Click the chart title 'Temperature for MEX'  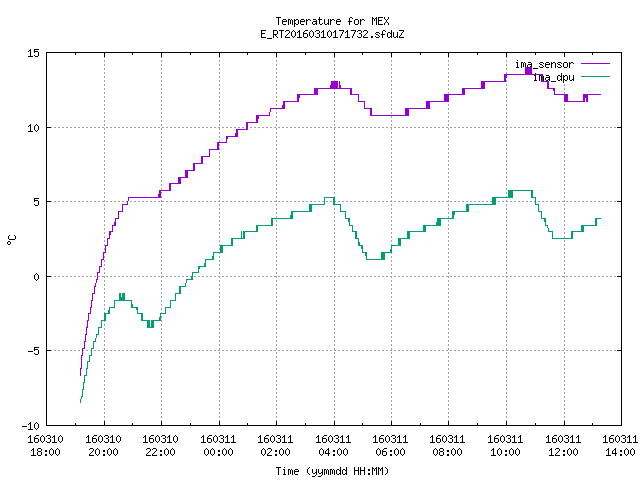pos(332,21)
